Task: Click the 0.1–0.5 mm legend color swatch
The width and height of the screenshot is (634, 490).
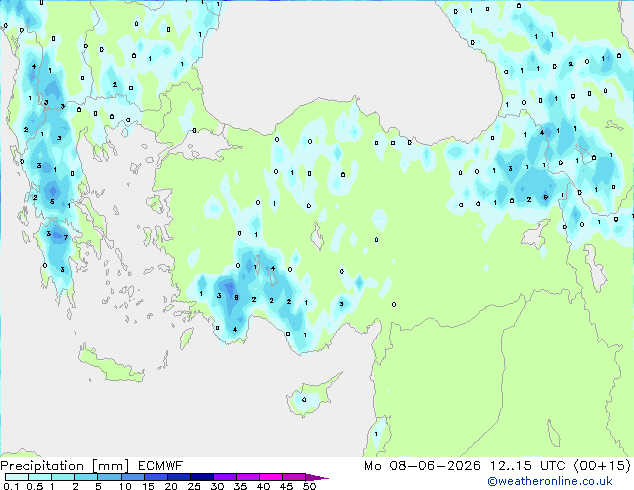Action: click(x=17, y=477)
